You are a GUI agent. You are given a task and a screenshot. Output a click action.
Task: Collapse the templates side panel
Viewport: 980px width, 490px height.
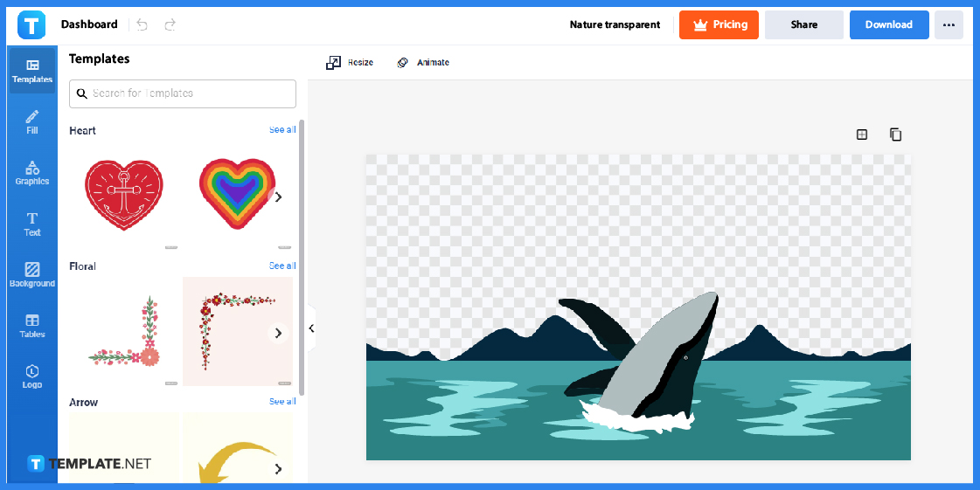coord(311,328)
